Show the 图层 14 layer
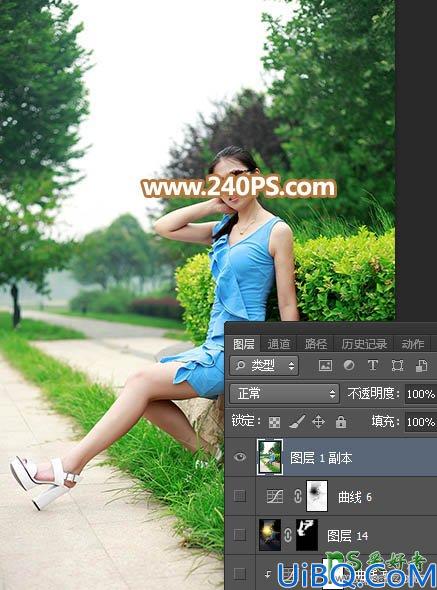437x590 pixels. tap(240, 534)
